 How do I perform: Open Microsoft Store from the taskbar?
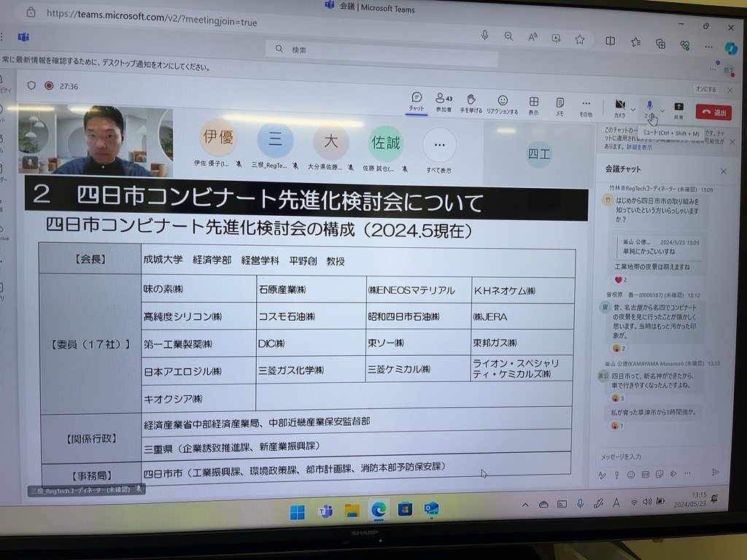pos(405,509)
